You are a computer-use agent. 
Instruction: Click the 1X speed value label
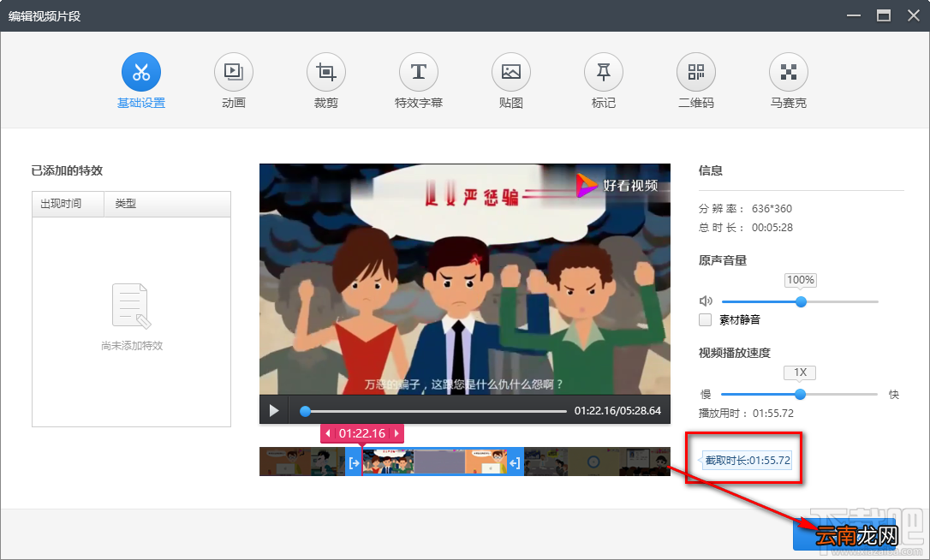(x=800, y=372)
